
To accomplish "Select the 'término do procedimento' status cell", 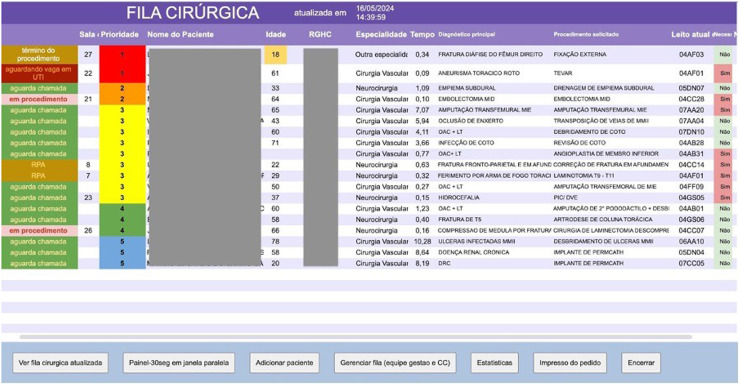I will (x=39, y=55).
